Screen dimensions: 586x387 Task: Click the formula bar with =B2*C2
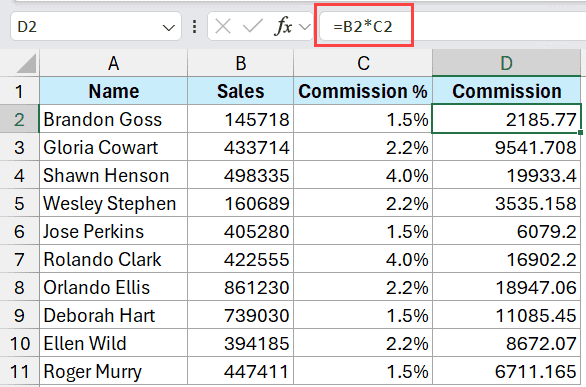click(x=452, y=27)
